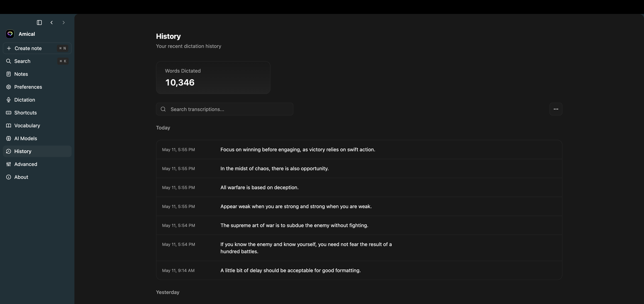Viewport: 644px width, 304px height.
Task: Click the plus icon beside Create note
Action: [9, 48]
